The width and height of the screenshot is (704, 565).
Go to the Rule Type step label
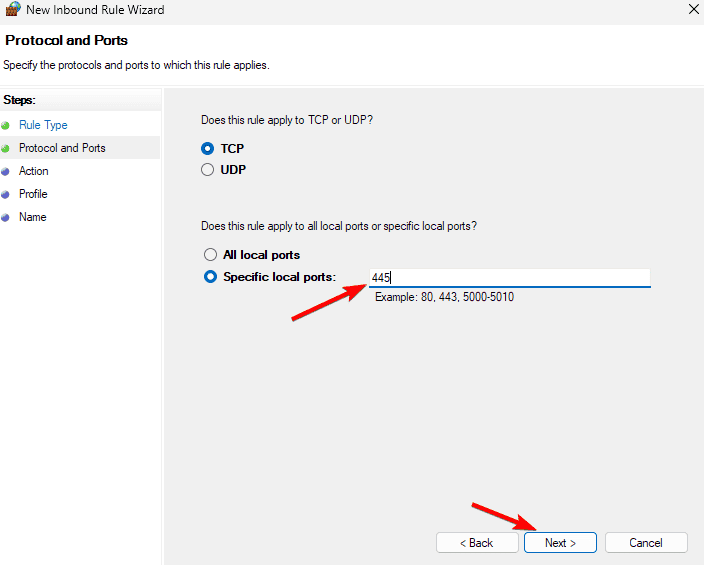43,125
